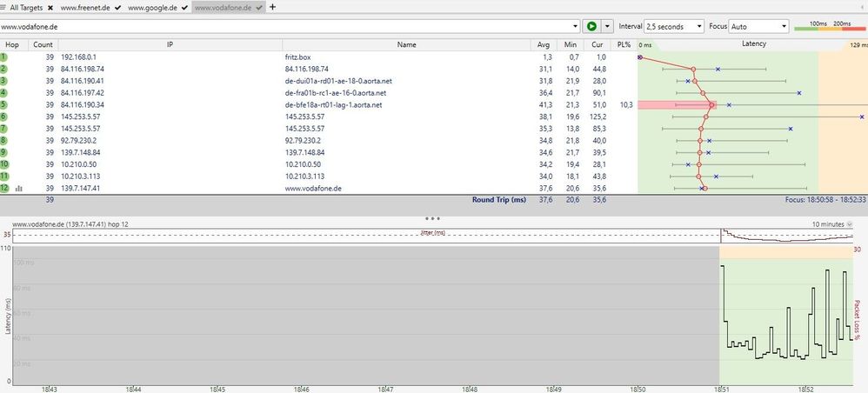Click the 125,2 current latency value for hop 6

pos(598,117)
